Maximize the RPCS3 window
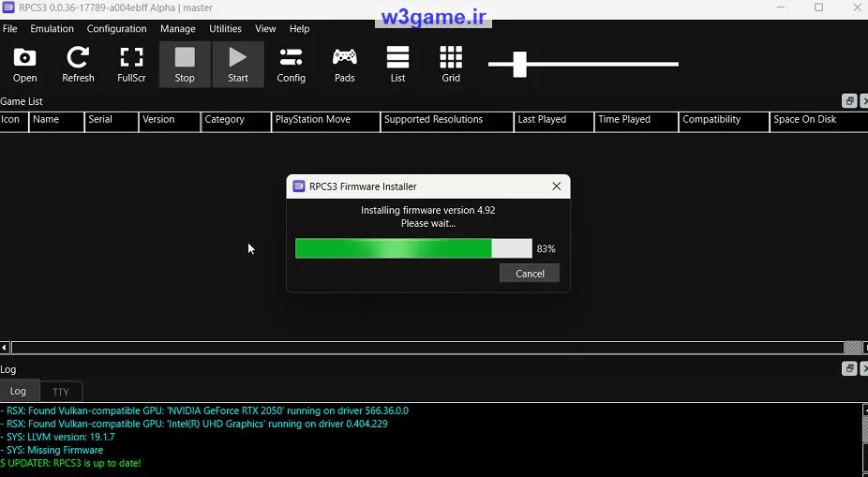This screenshot has width=868, height=477. pos(818,7)
